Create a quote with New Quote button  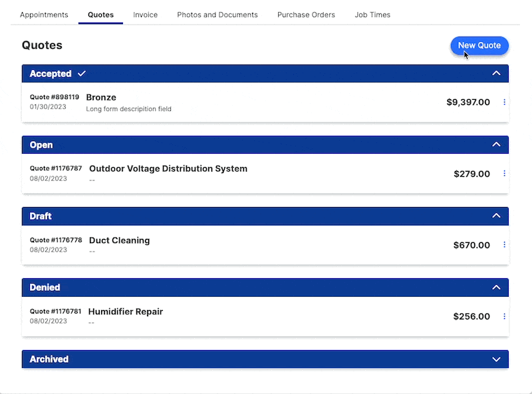pyautogui.click(x=479, y=45)
